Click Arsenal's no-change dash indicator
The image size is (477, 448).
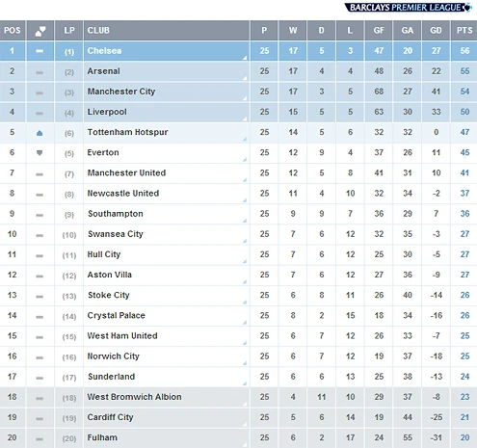(40, 72)
